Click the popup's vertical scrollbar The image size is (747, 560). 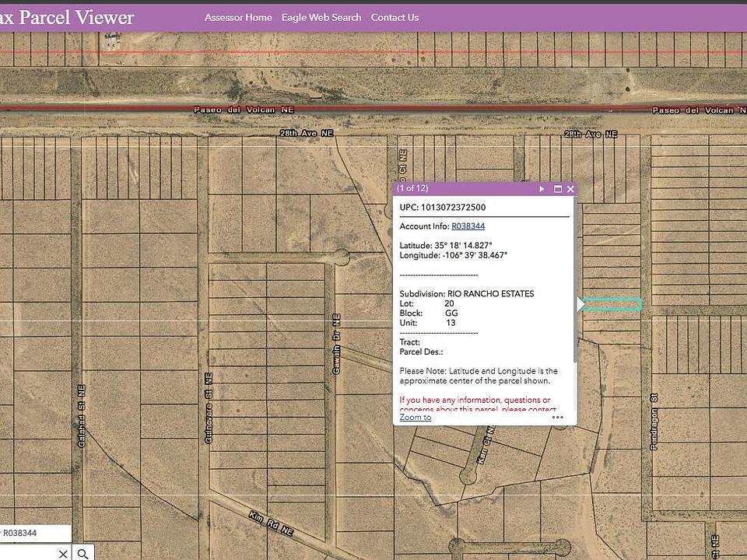575,278
